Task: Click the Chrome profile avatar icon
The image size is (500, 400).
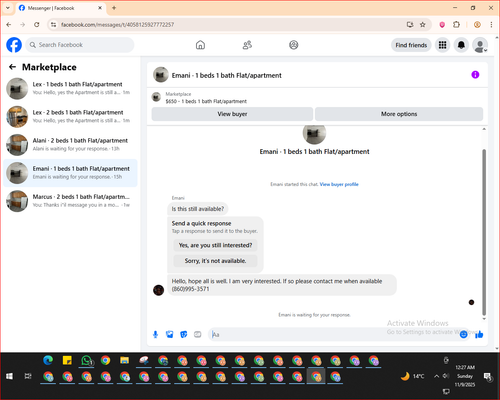Action: pyautogui.click(x=477, y=25)
